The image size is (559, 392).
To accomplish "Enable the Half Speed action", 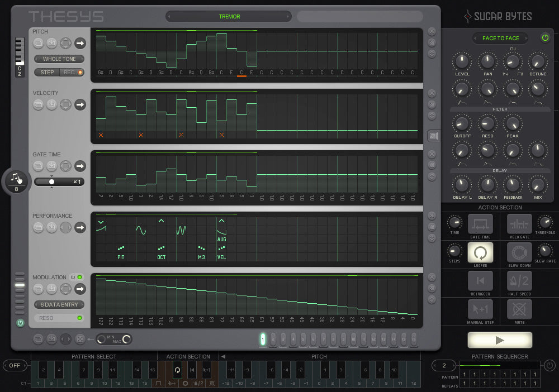I will pyautogui.click(x=519, y=281).
